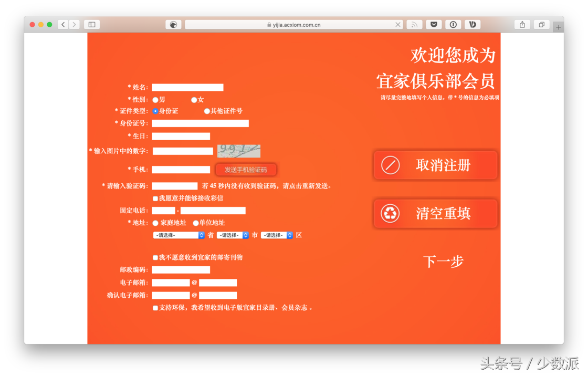Click 取消注册 button
The height and width of the screenshot is (376, 588).
[435, 165]
